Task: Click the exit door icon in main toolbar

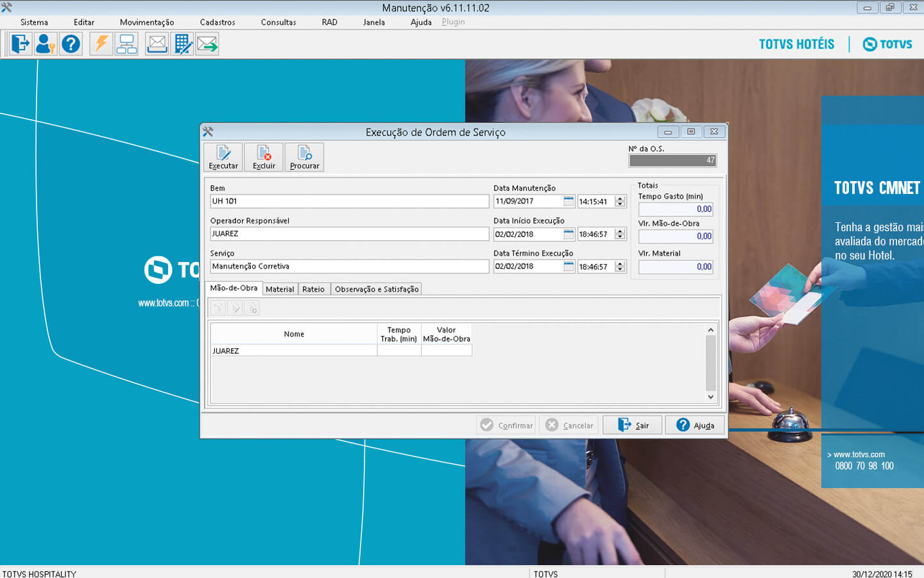Action: click(x=21, y=44)
